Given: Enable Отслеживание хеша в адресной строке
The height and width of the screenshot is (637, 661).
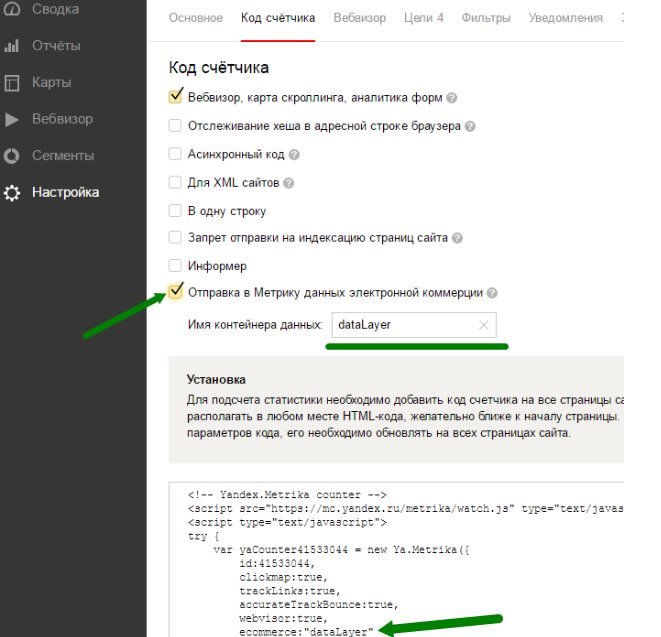Looking at the screenshot, I should pos(175,126).
